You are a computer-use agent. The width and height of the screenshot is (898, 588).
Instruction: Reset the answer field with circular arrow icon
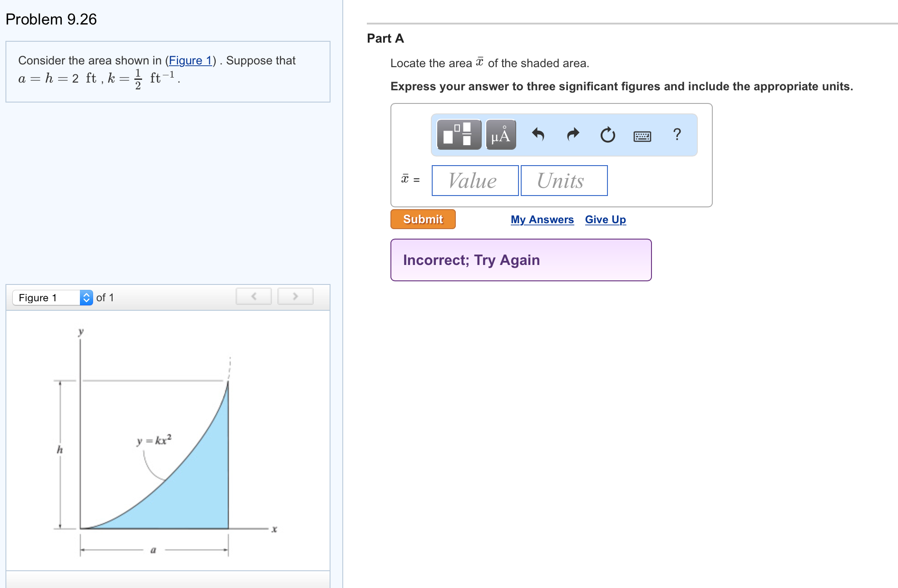607,134
